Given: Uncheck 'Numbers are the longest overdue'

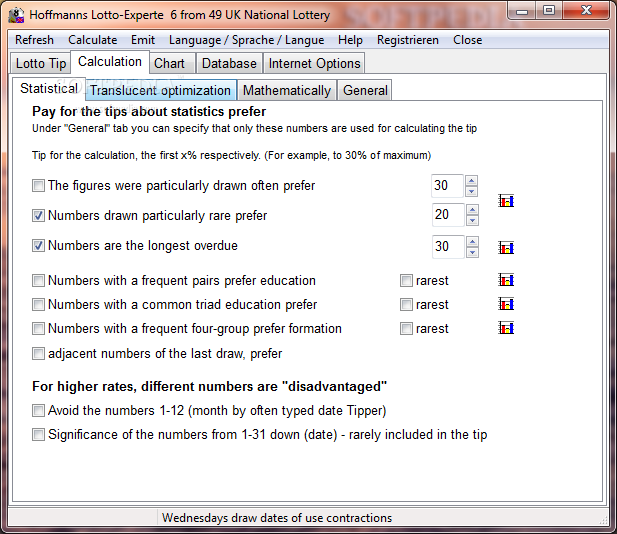Looking at the screenshot, I should tap(38, 246).
